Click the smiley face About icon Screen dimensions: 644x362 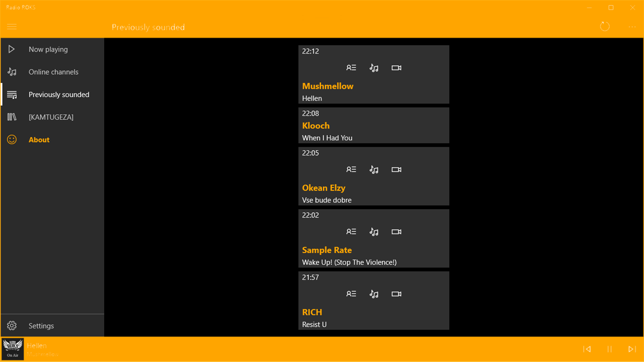[x=12, y=140]
